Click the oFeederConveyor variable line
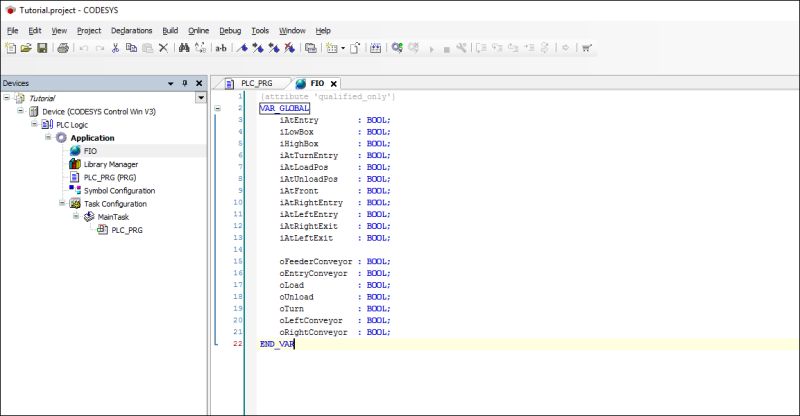Screen dimensions: 800x416 pyautogui.click(x=335, y=261)
